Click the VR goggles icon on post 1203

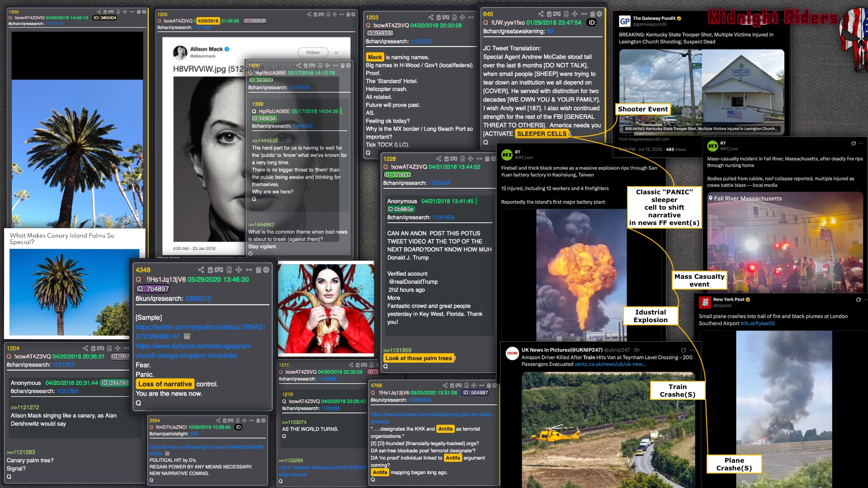coord(447,17)
